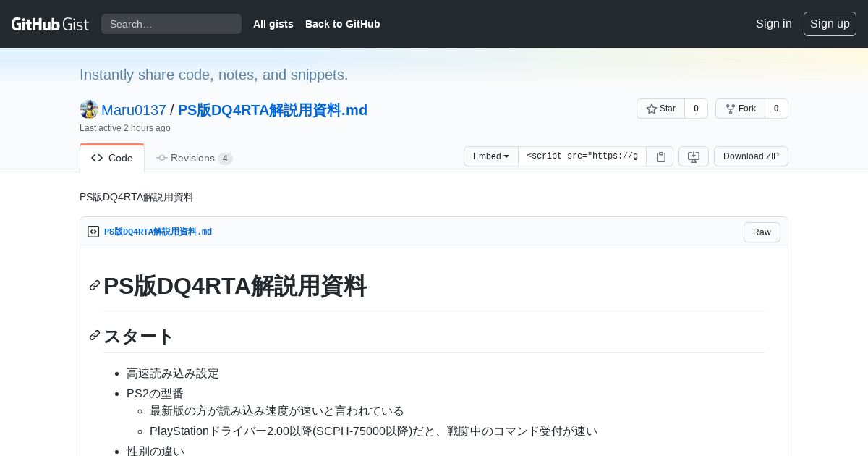Sign up for an account

tap(830, 24)
